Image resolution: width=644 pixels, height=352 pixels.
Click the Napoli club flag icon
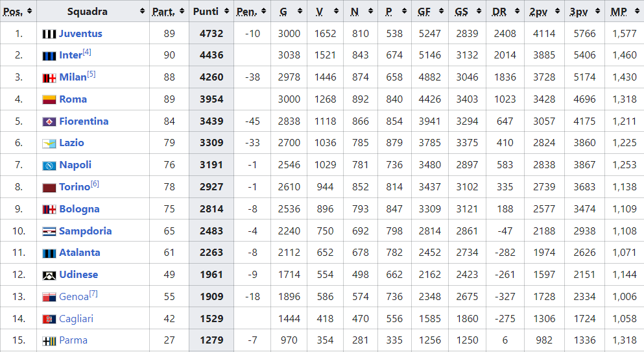click(x=49, y=166)
